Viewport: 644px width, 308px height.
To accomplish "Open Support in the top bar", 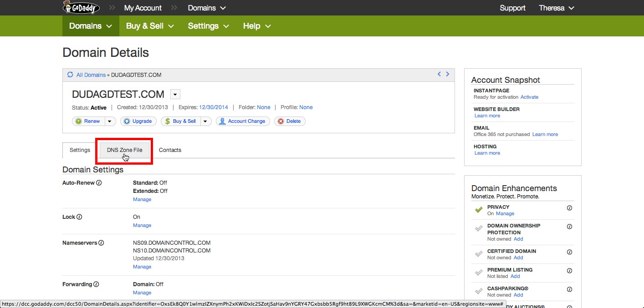I will 512,8.
